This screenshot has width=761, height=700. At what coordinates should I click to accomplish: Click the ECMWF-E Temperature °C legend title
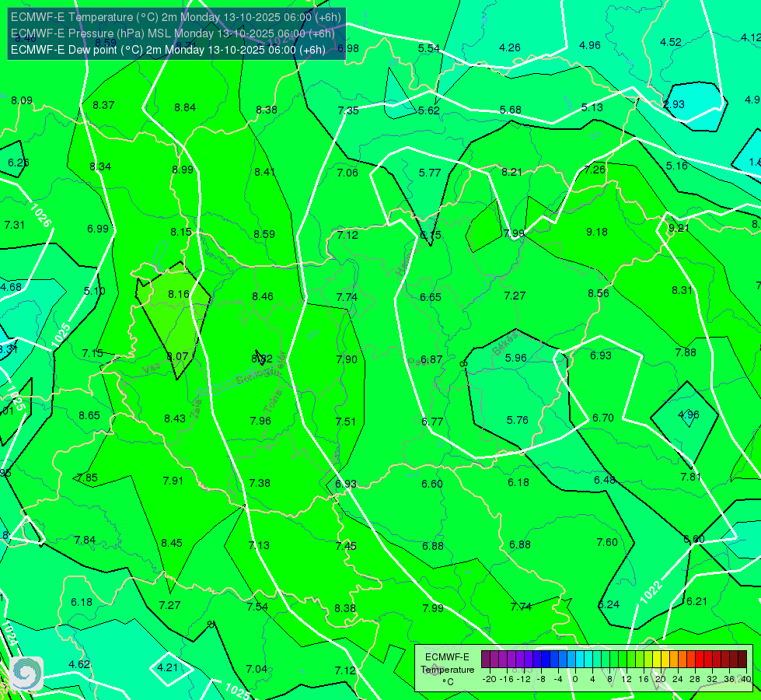(x=447, y=670)
